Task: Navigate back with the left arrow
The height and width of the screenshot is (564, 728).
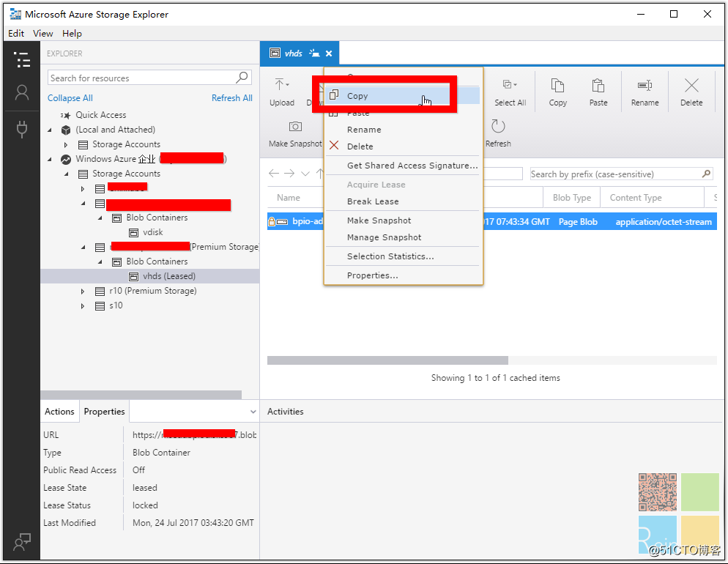Action: 274,173
